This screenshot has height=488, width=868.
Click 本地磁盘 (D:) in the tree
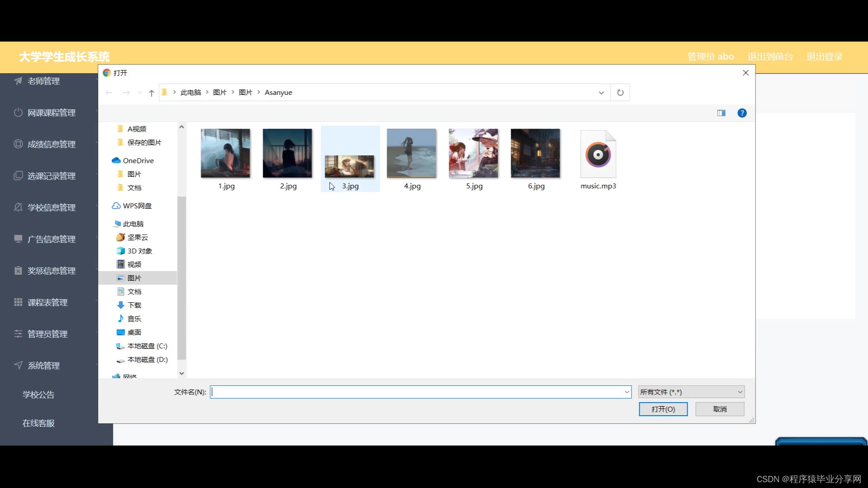[x=147, y=359]
